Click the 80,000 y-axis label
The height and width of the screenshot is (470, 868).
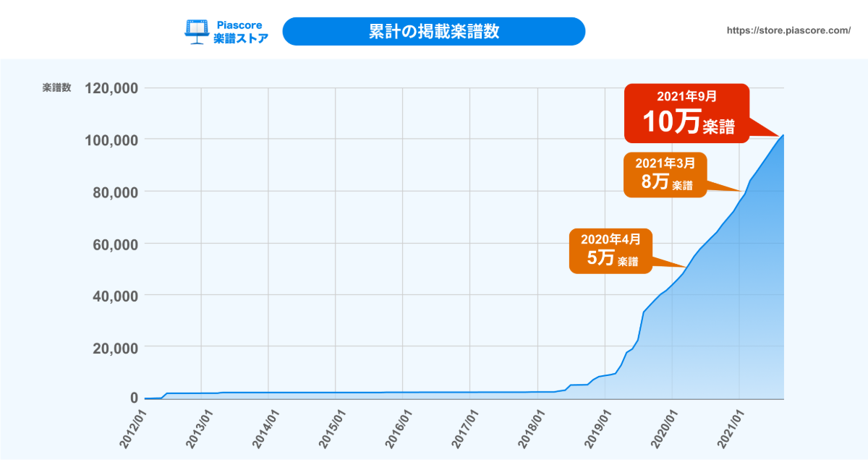[116, 192]
